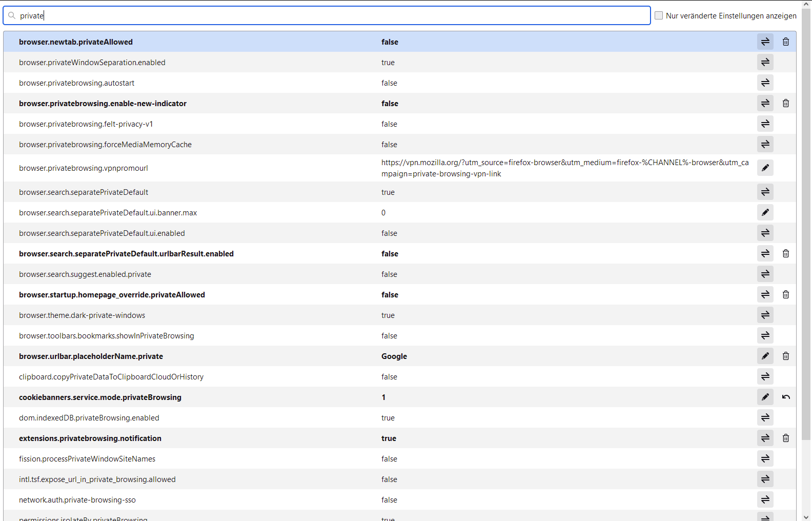The width and height of the screenshot is (812, 521).
Task: Delete the browser.newtab.privateAllowed preference
Action: coord(785,42)
